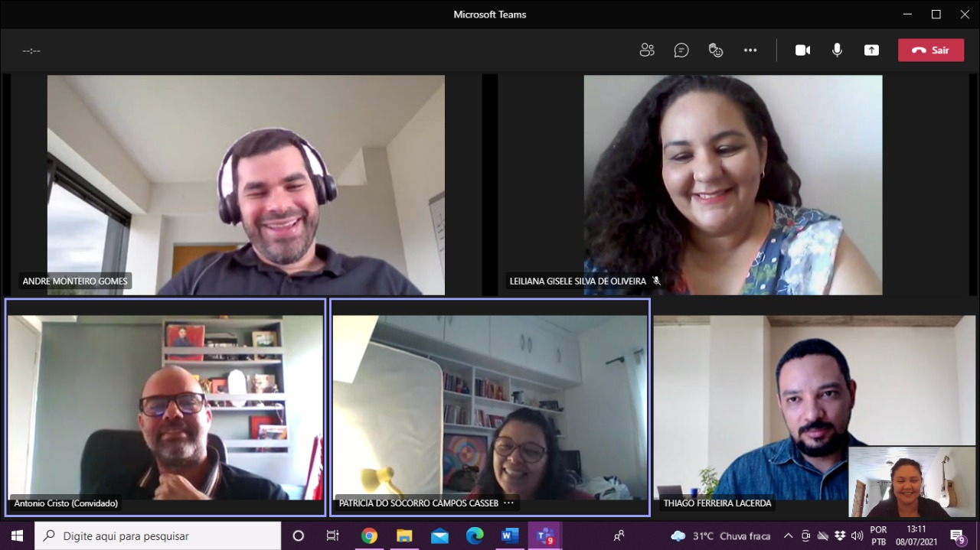Click the LEILIANA GISELE SILVA DE OLIVEIRA name label
The height and width of the screenshot is (550, 980).
pos(578,282)
